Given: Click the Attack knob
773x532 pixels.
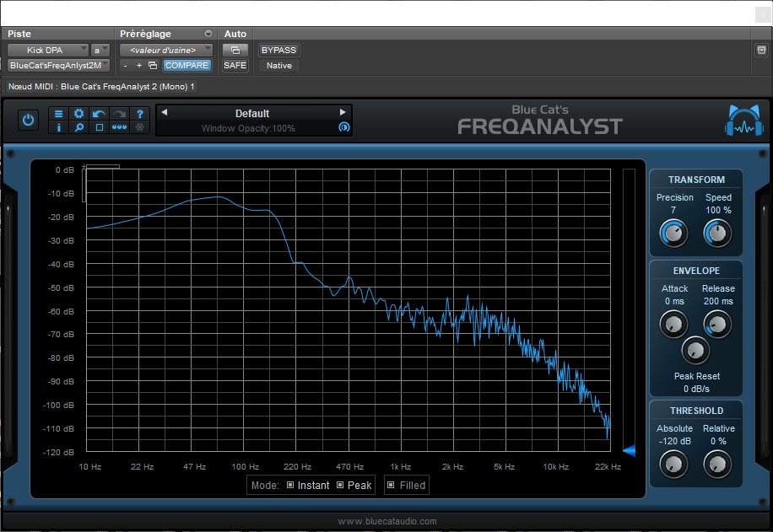Looking at the screenshot, I should coord(673,325).
